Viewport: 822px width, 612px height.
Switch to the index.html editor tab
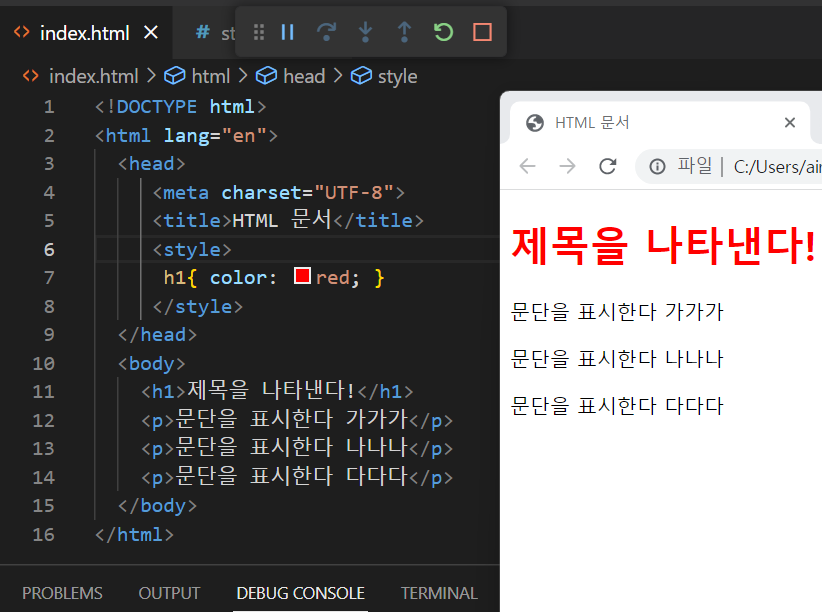pos(84,34)
